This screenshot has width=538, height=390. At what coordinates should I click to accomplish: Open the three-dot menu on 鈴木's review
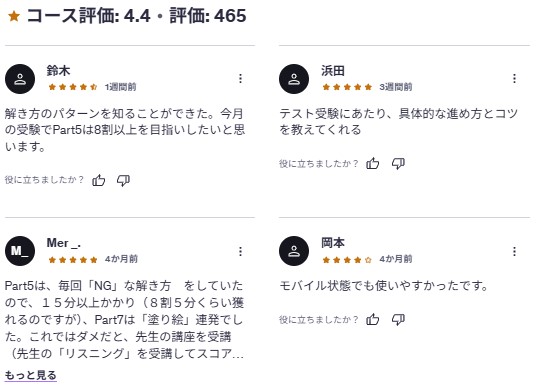click(x=241, y=79)
